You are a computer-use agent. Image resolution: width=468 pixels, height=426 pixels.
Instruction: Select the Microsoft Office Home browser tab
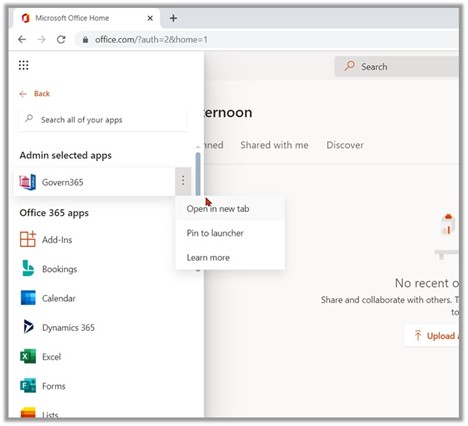coord(87,18)
